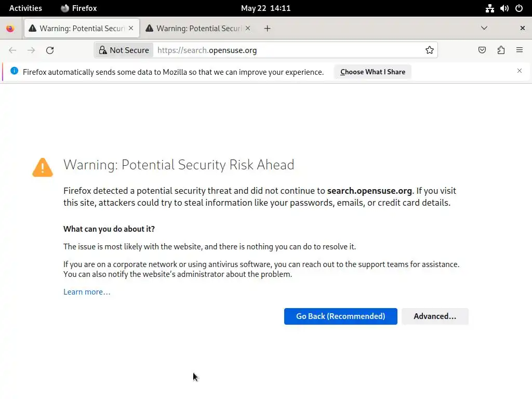Open the Learn more… link
Viewport: 532px width, 399px height.
coord(87,292)
